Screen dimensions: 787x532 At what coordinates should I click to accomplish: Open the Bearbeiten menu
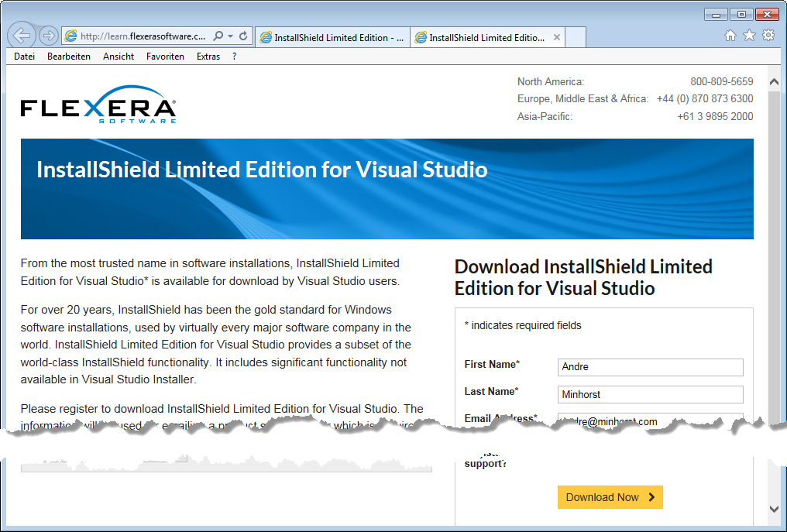pos(69,57)
